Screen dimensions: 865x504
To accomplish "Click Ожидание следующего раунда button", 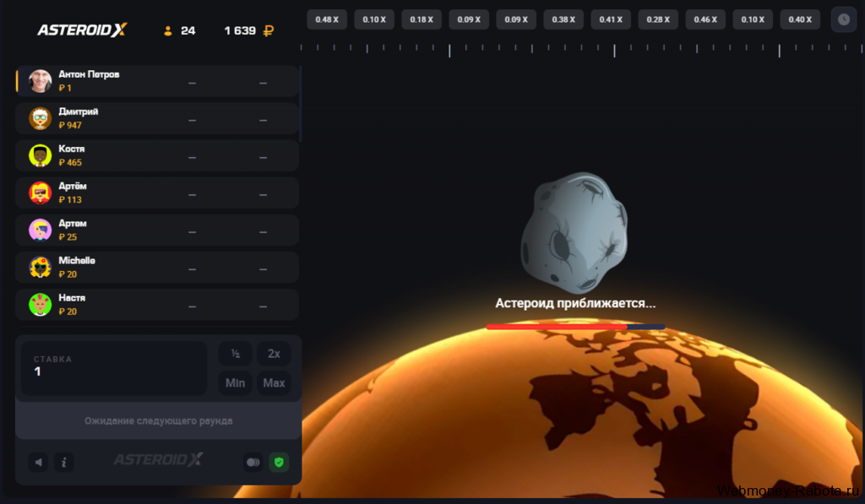I will (158, 420).
